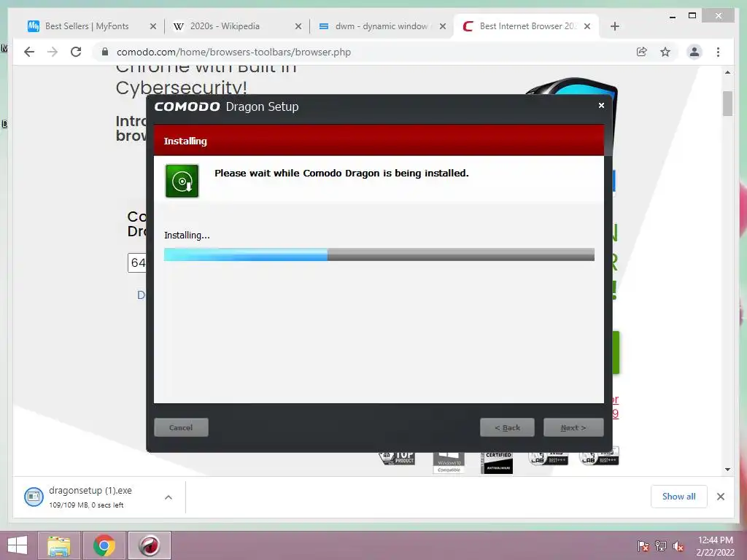Open the Chrome profile avatar menu

coord(694,52)
